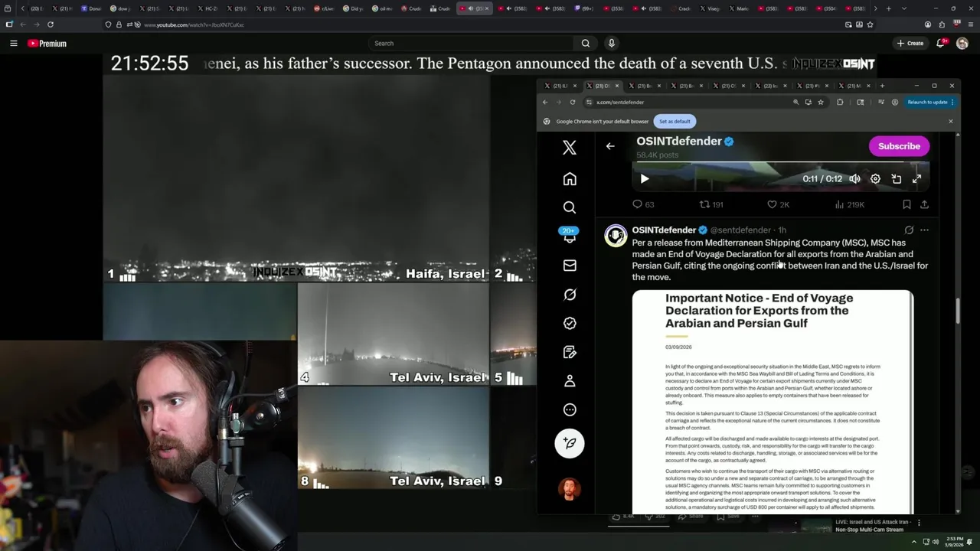The image size is (980, 551).
Task: Share the video post via upload icon
Action: pos(924,204)
